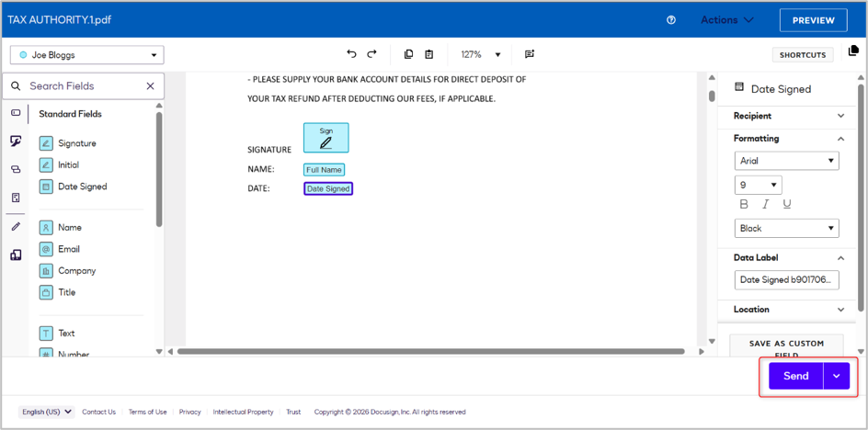This screenshot has width=868, height=430.
Task: Click the search magnifier icon
Action: [16, 85]
